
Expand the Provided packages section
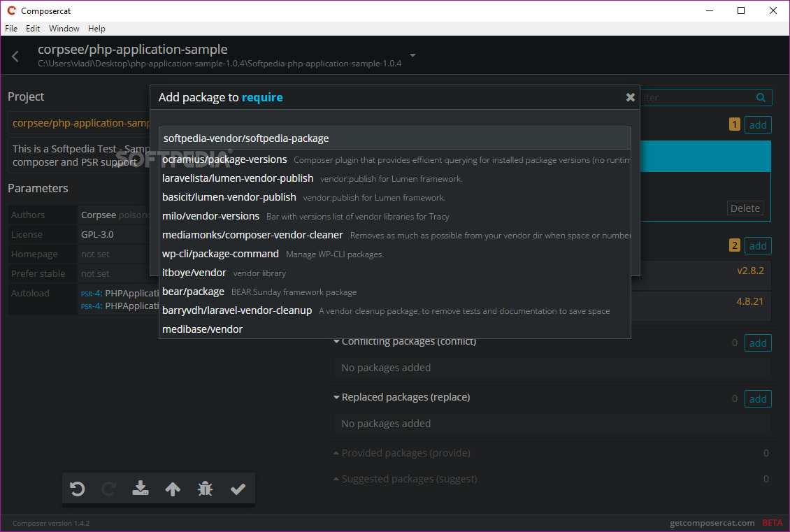tap(336, 453)
